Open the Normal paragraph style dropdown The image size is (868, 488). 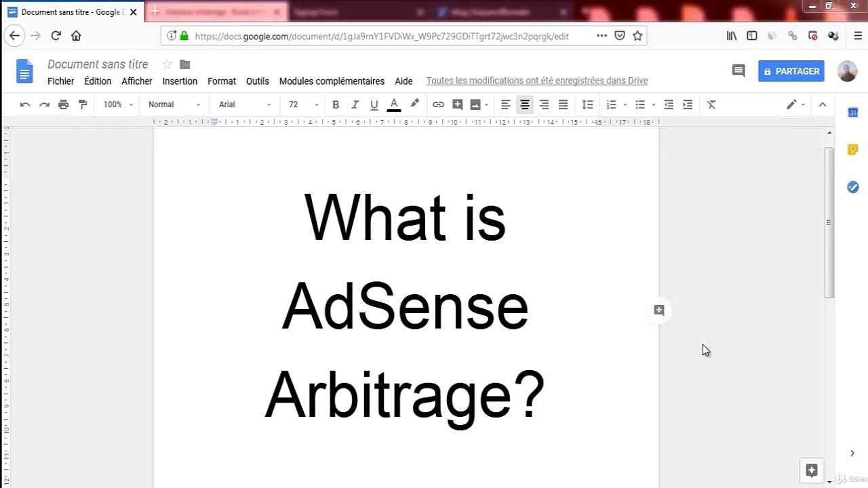tap(174, 104)
